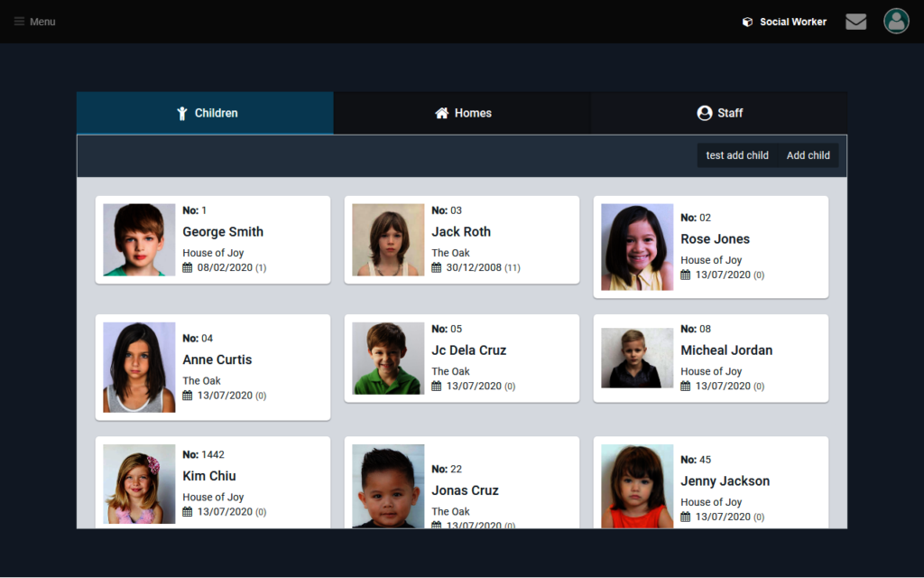Switch to the Children tab
This screenshot has width=924, height=578.
[206, 113]
